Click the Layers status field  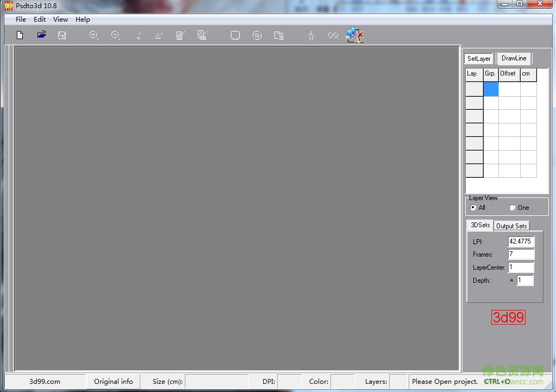(x=398, y=382)
